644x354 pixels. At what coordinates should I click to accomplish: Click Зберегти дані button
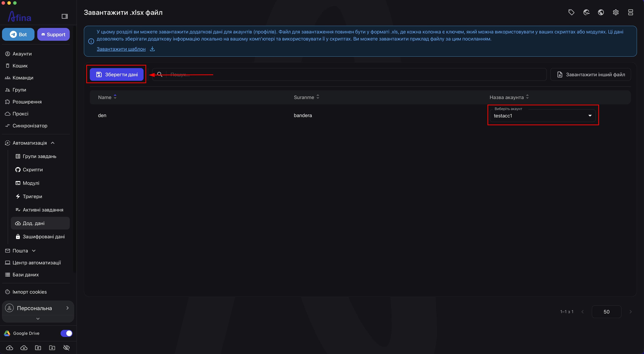pyautogui.click(x=117, y=74)
